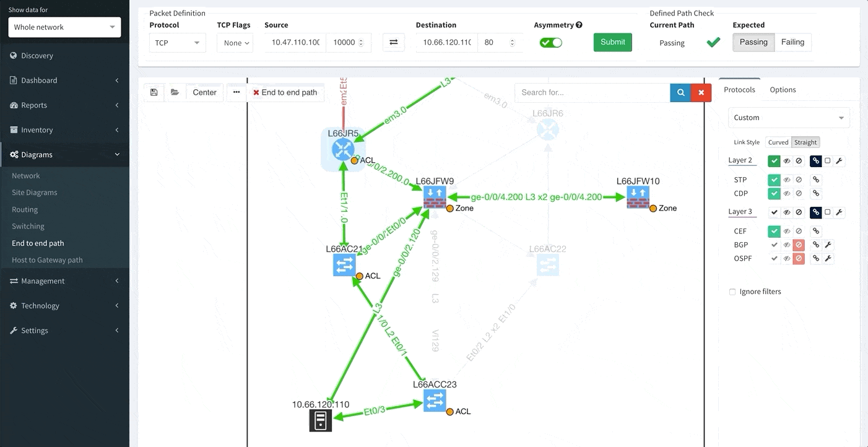This screenshot has height=447, width=868.
Task: Open Host to Gateway path
Action: (x=47, y=260)
